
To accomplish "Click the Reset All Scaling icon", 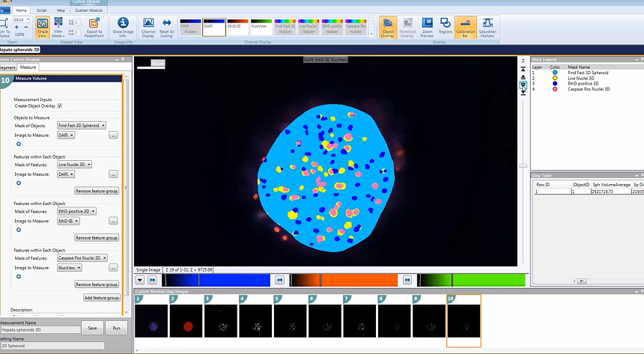I will [167, 27].
